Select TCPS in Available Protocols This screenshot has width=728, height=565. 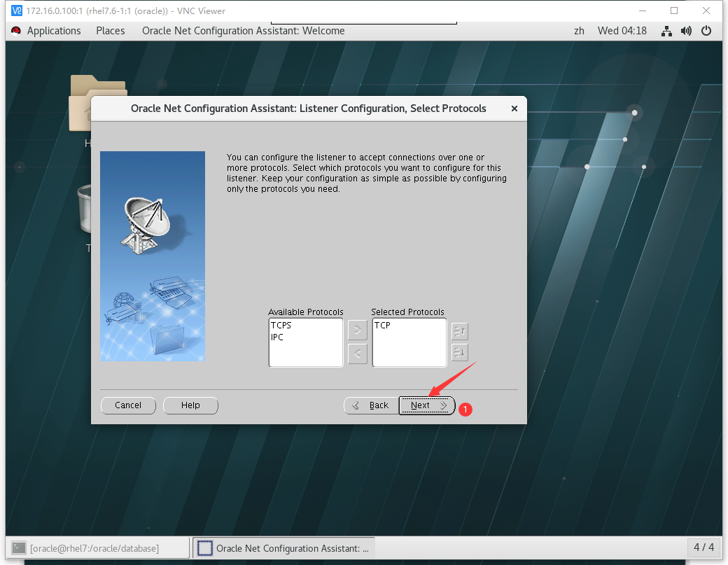(281, 326)
